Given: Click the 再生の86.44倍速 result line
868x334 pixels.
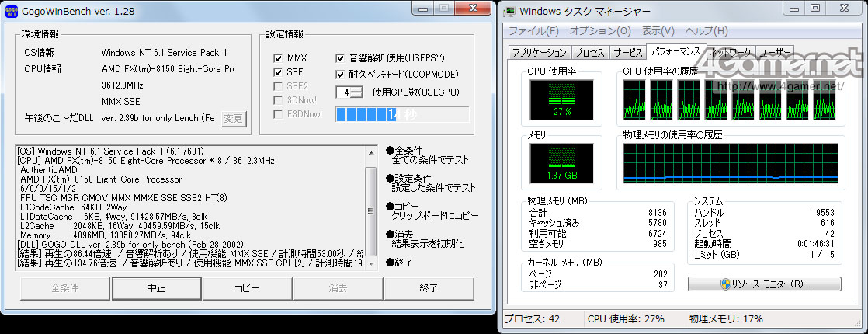Looking at the screenshot, I should 190,254.
